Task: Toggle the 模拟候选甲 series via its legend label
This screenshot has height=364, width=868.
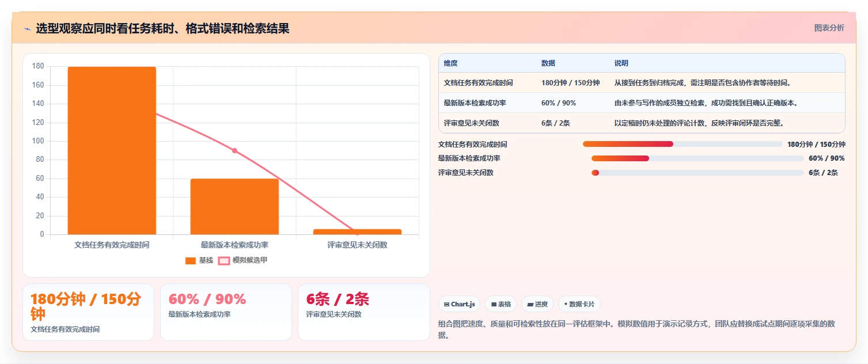Action: click(x=250, y=260)
